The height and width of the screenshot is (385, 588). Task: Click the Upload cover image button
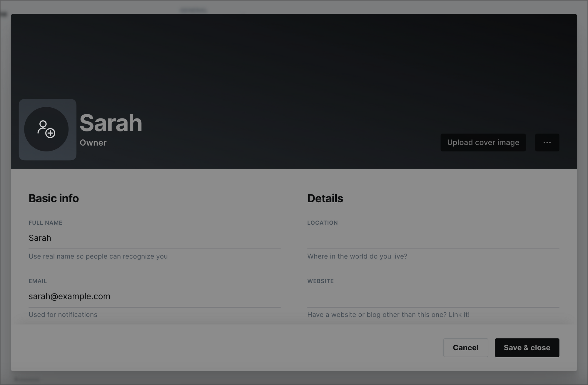click(x=483, y=143)
